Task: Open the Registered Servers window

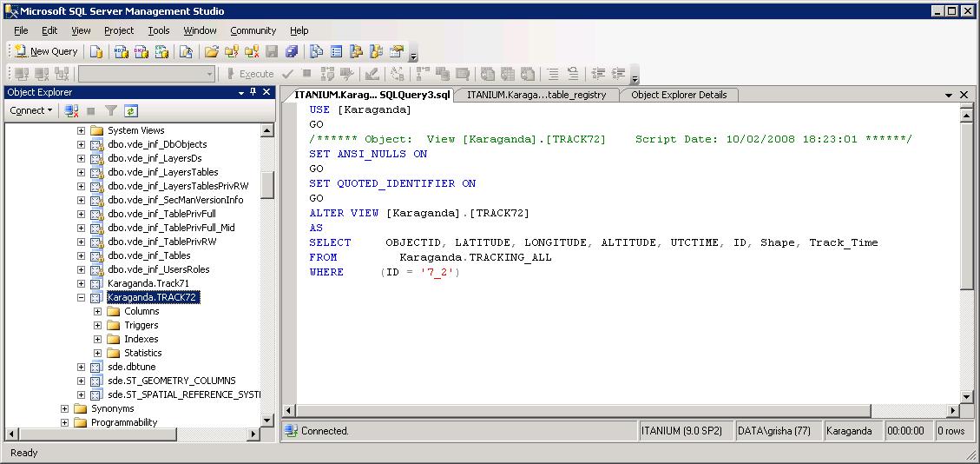Action: (x=316, y=51)
